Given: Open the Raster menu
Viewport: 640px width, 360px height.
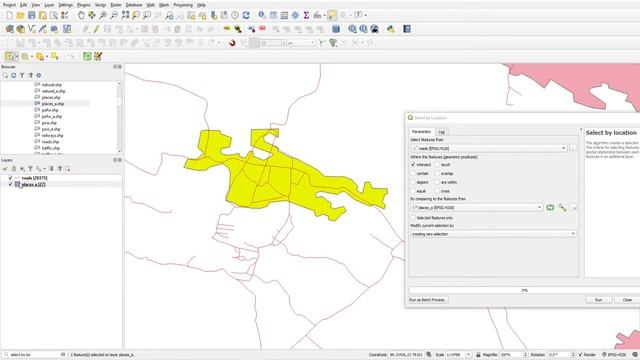Looking at the screenshot, I should tap(116, 5).
